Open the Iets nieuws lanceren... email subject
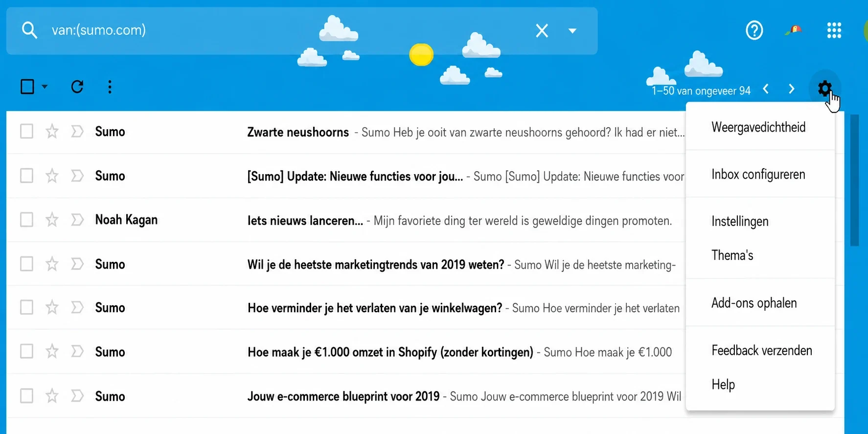 click(x=305, y=221)
